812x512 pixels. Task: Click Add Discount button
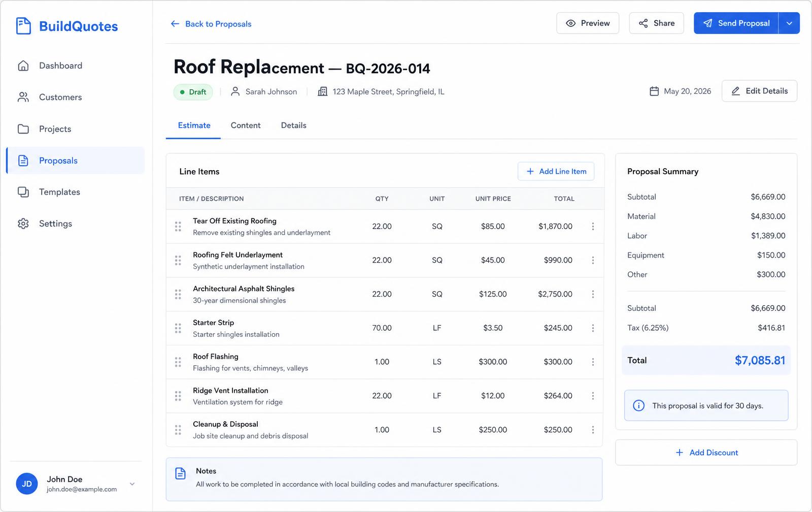(x=706, y=453)
